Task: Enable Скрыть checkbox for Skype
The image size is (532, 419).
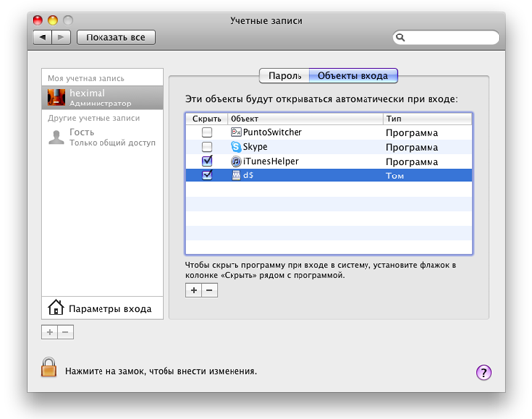Action: tap(207, 147)
